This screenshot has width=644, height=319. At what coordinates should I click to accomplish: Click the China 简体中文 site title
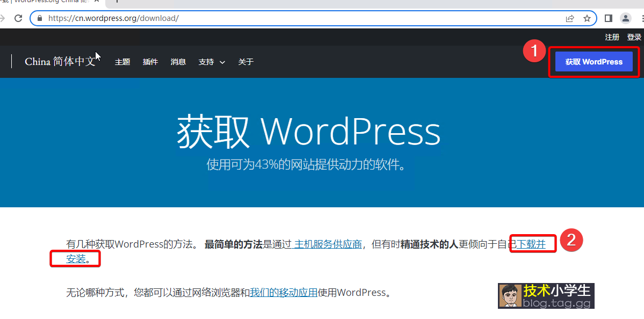pos(60,62)
